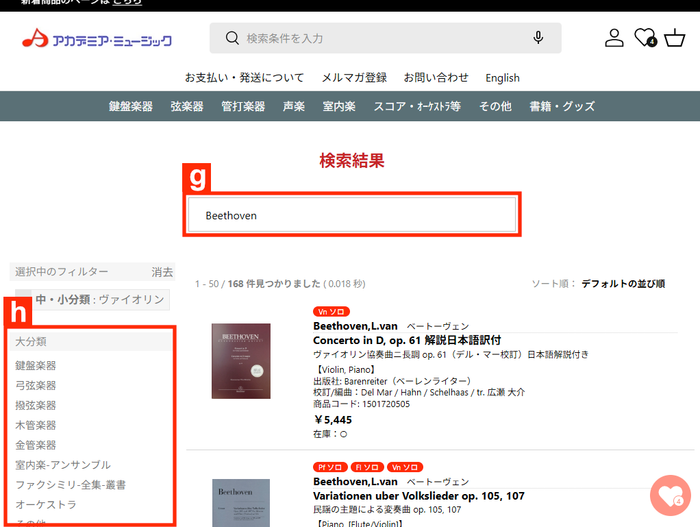Viewport: 700px width, 527px height.
Task: Filter by オーケストラ category
Action: (46, 505)
